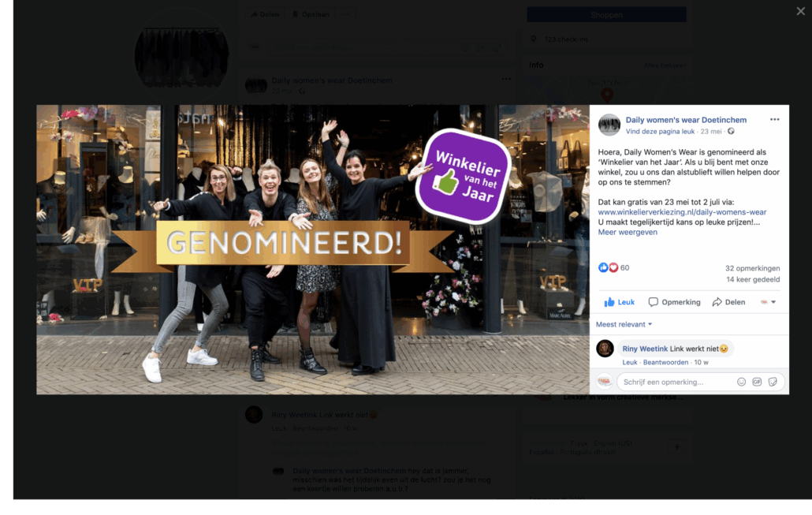
Task: Click the blue like reaction icon beside 60
Action: 603,267
